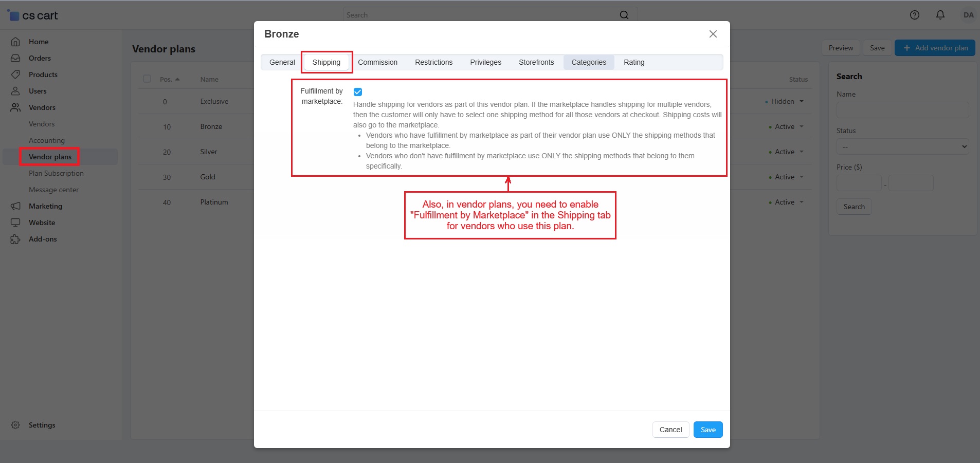Image resolution: width=980 pixels, height=463 pixels.
Task: Click the Marketing megaphone icon
Action: pos(15,206)
